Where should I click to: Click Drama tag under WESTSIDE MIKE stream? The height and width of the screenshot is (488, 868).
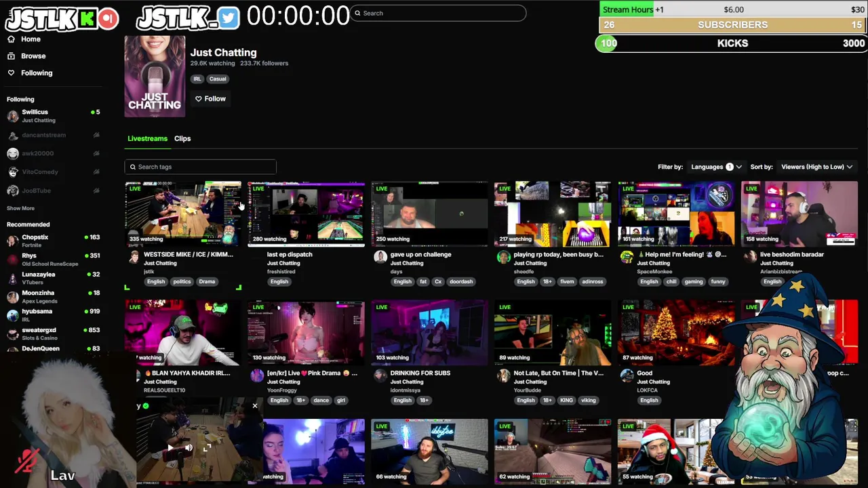point(207,281)
